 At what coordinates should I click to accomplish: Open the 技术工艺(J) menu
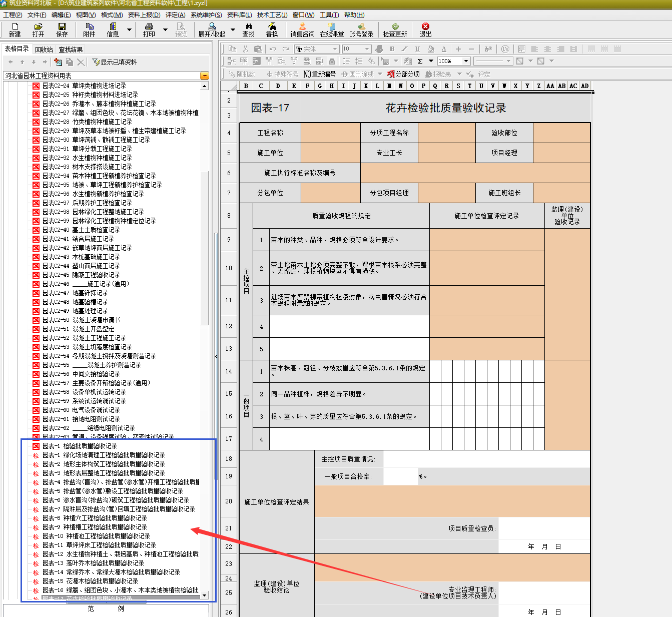click(x=272, y=15)
